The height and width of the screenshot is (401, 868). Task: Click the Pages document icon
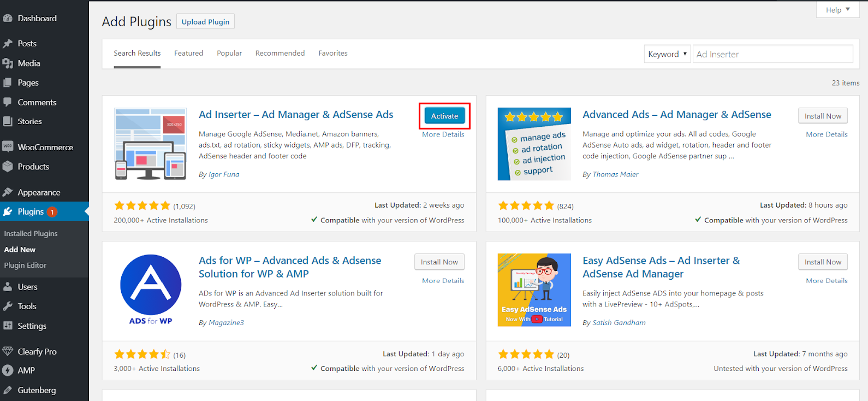[x=8, y=83]
